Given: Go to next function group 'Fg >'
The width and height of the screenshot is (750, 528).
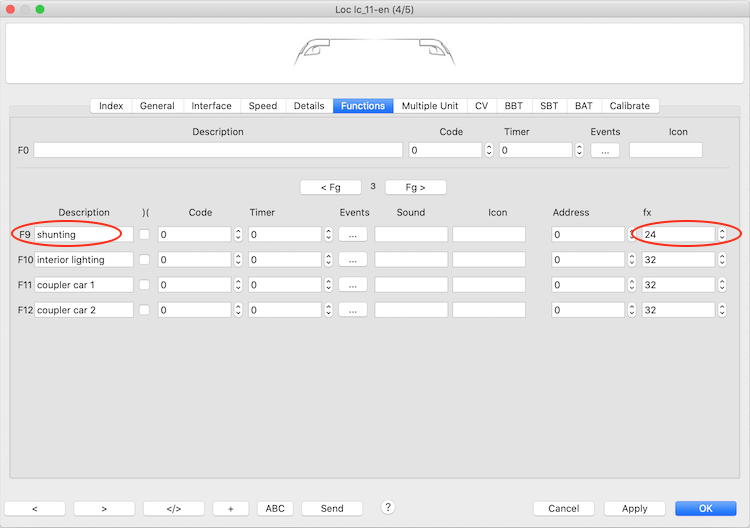Looking at the screenshot, I should pos(415,187).
